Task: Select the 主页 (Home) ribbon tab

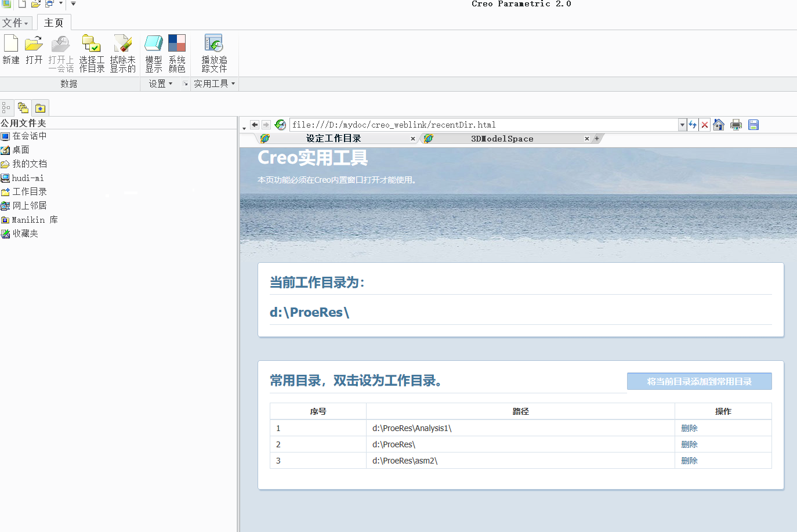Action: coord(54,23)
